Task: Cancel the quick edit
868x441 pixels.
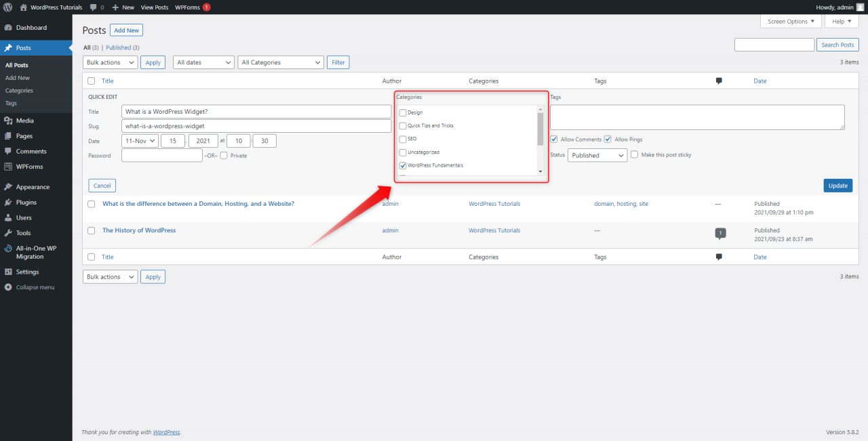Action: [x=102, y=186]
